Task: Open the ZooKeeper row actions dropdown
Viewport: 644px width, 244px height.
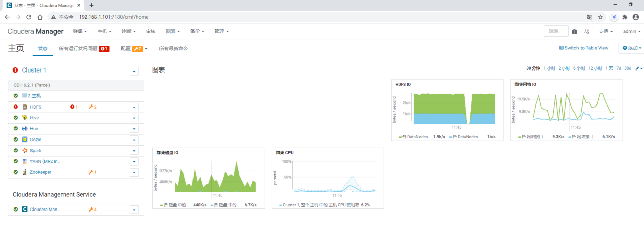Action: (134, 172)
